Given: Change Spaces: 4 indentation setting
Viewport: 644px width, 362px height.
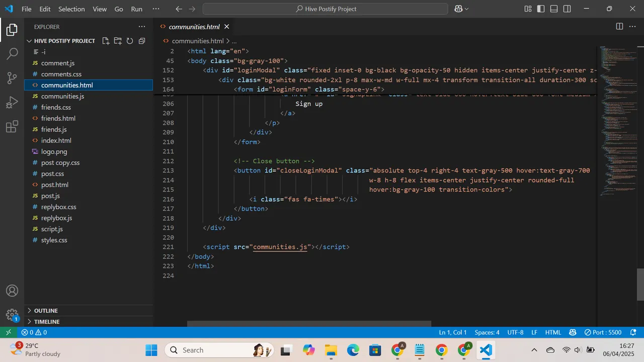Looking at the screenshot, I should pos(487,332).
